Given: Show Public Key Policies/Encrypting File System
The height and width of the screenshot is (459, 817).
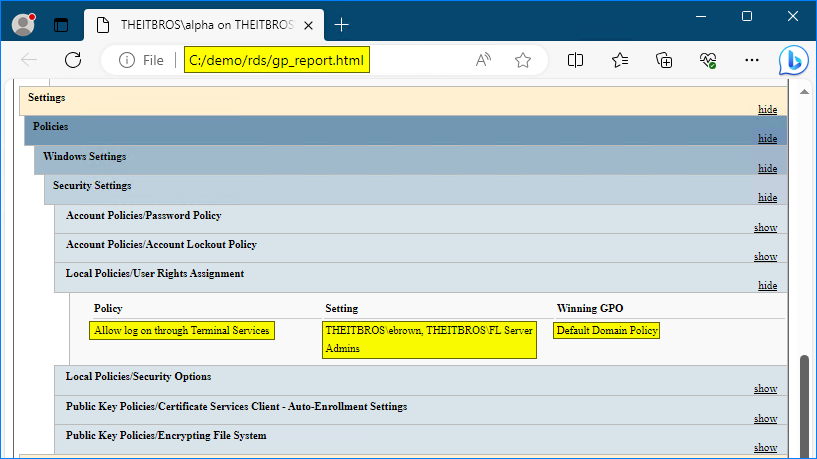Looking at the screenshot, I should [765, 448].
